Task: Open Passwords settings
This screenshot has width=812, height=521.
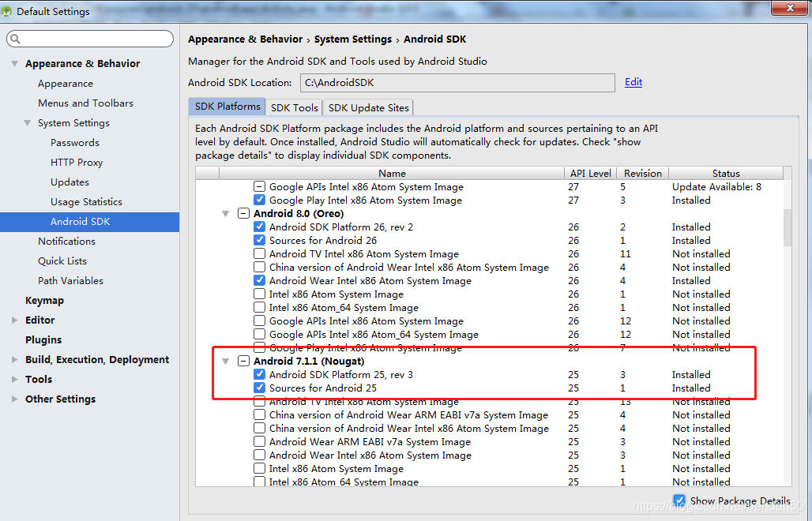Action: pyautogui.click(x=74, y=143)
